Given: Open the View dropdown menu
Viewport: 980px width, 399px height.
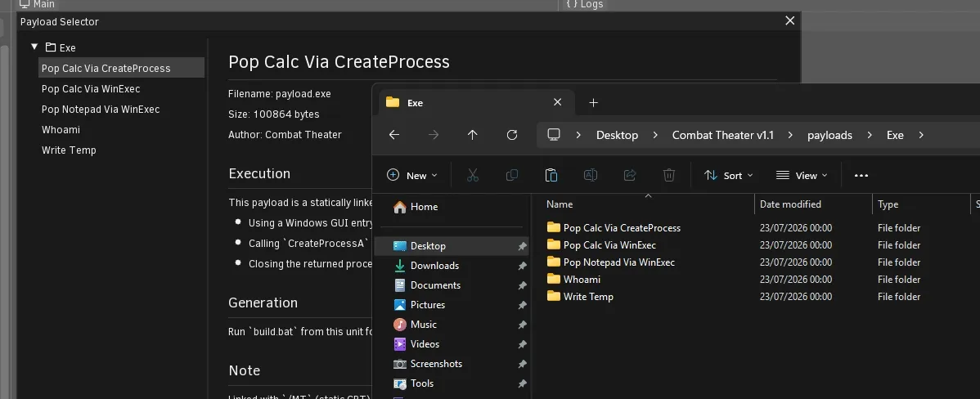Looking at the screenshot, I should pyautogui.click(x=802, y=176).
